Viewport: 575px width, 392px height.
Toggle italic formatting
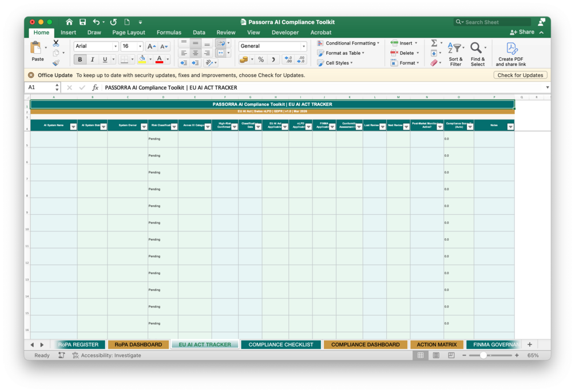pyautogui.click(x=93, y=59)
